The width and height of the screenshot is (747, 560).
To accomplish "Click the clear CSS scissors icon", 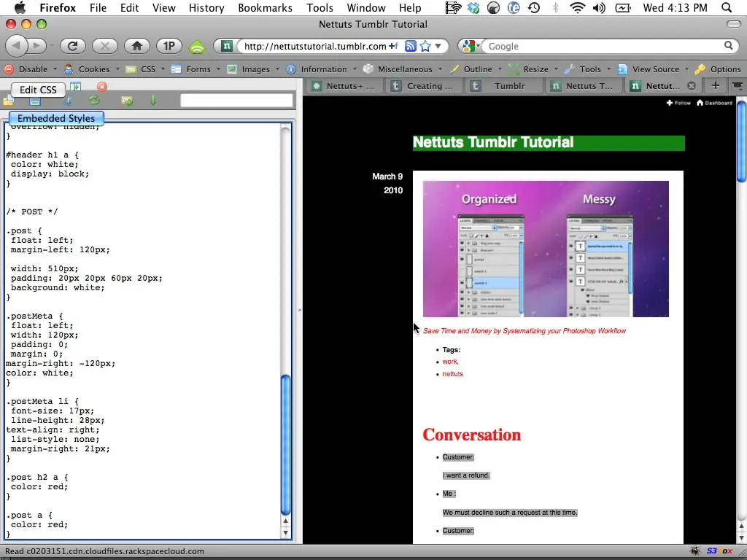I will tap(68, 101).
